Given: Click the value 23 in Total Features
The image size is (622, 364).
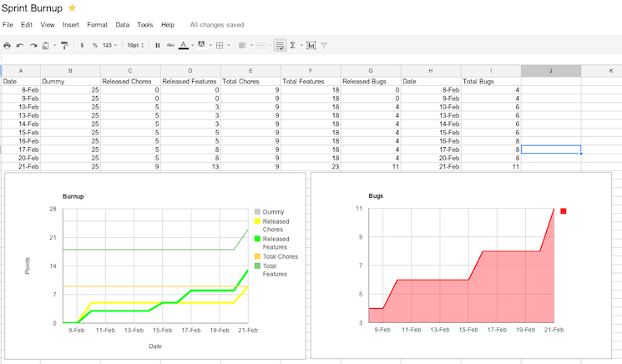Looking at the screenshot, I should pyautogui.click(x=311, y=166).
